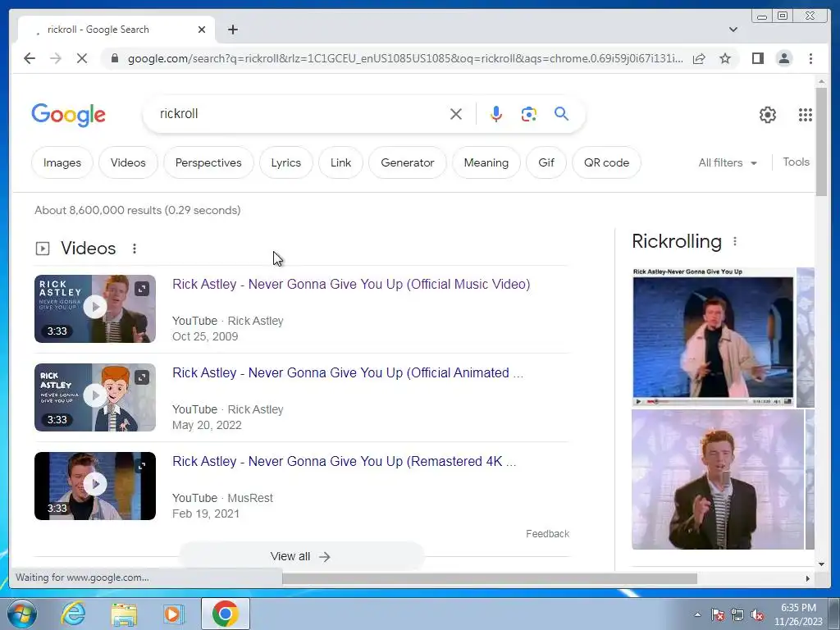
Task: Click the Google logo
Action: pos(69,115)
